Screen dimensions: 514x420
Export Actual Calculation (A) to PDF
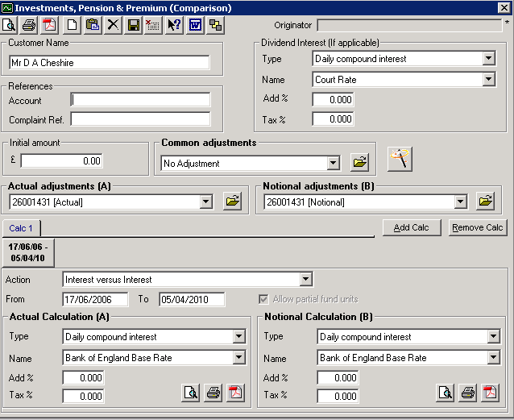point(235,393)
